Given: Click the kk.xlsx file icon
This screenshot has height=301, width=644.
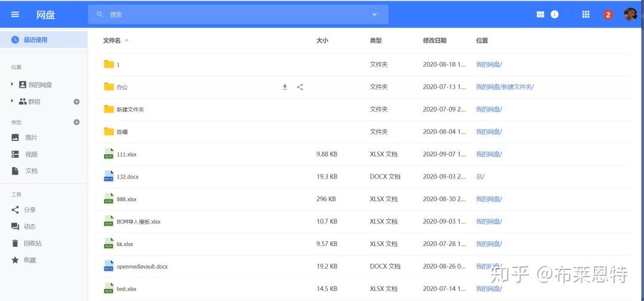Looking at the screenshot, I should pyautogui.click(x=109, y=244).
